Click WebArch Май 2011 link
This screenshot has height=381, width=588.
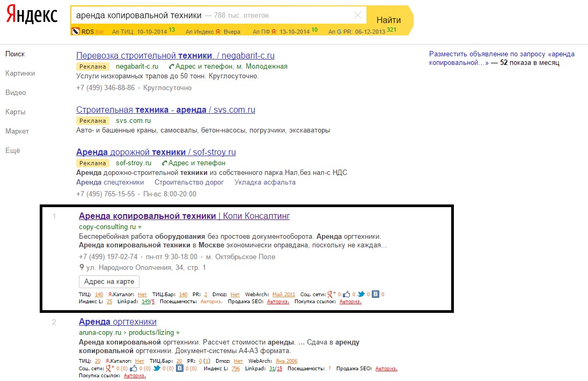pyautogui.click(x=283, y=295)
